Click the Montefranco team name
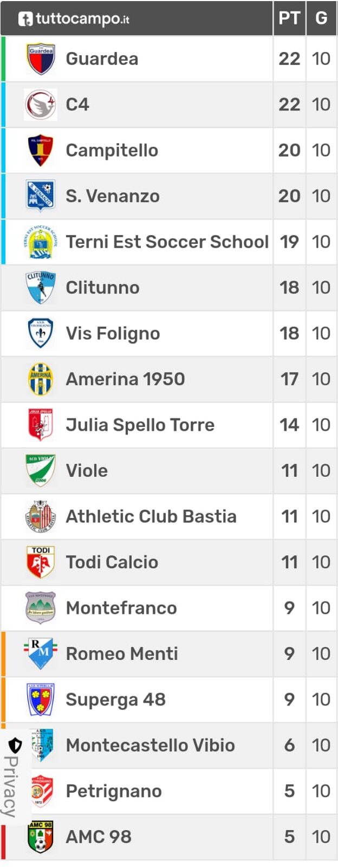 [121, 608]
